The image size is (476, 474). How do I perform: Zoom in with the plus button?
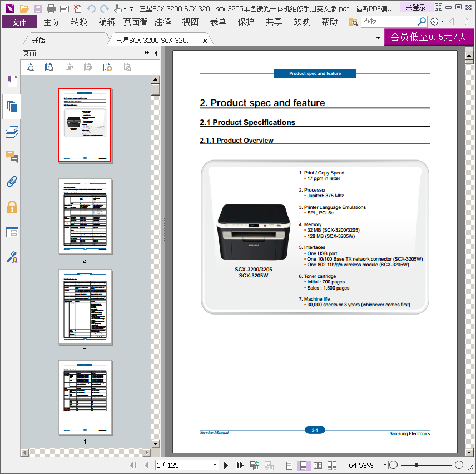tap(459, 465)
